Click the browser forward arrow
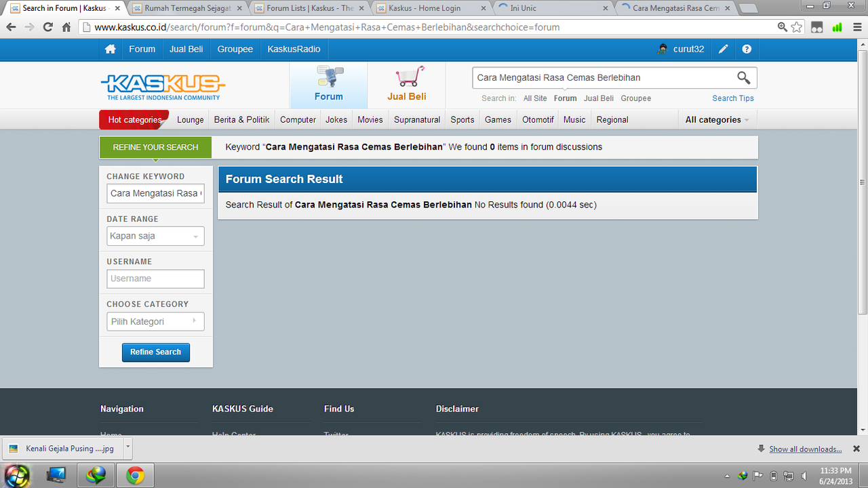Screen dimensions: 868x488 click(29, 27)
